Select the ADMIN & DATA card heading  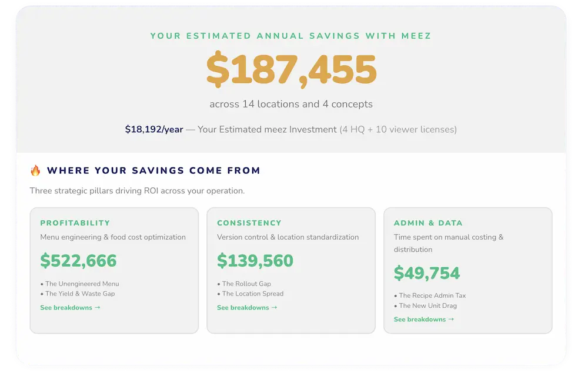coord(428,223)
